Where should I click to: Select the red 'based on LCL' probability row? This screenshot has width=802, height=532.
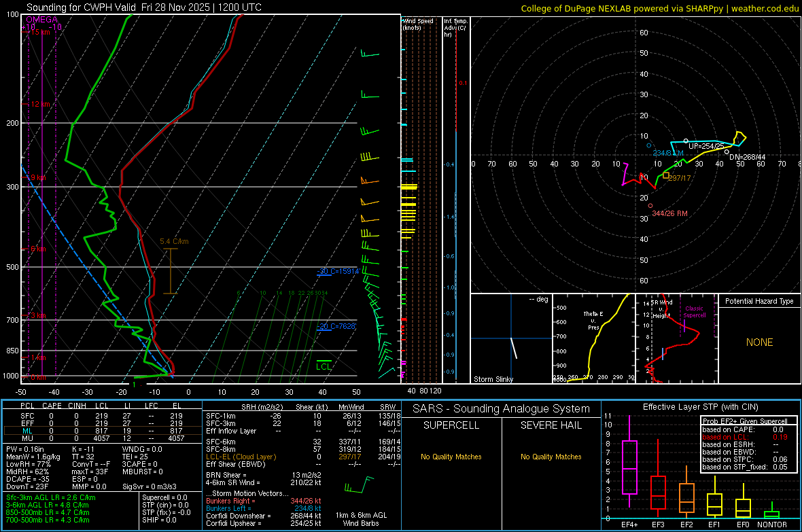coord(745,437)
